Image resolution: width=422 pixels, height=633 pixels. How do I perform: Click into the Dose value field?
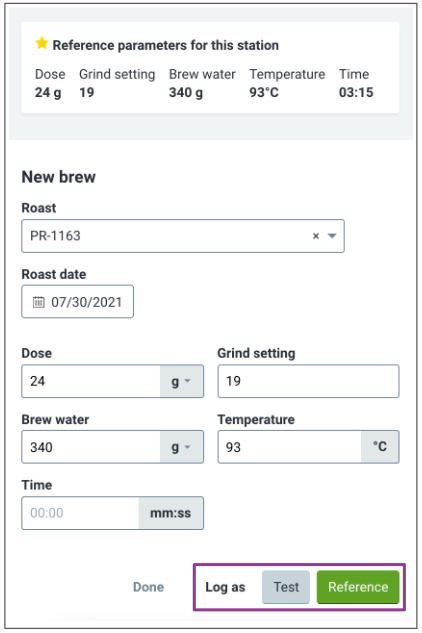(91, 381)
